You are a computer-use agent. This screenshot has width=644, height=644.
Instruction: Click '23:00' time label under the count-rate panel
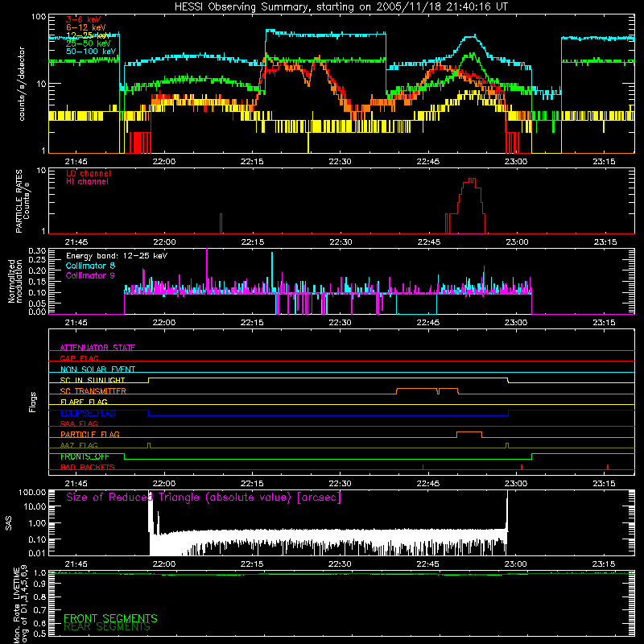[x=516, y=162]
